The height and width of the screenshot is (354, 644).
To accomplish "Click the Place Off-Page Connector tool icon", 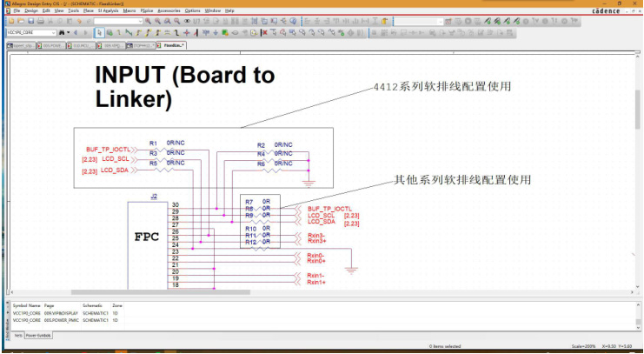I will click(x=255, y=32).
